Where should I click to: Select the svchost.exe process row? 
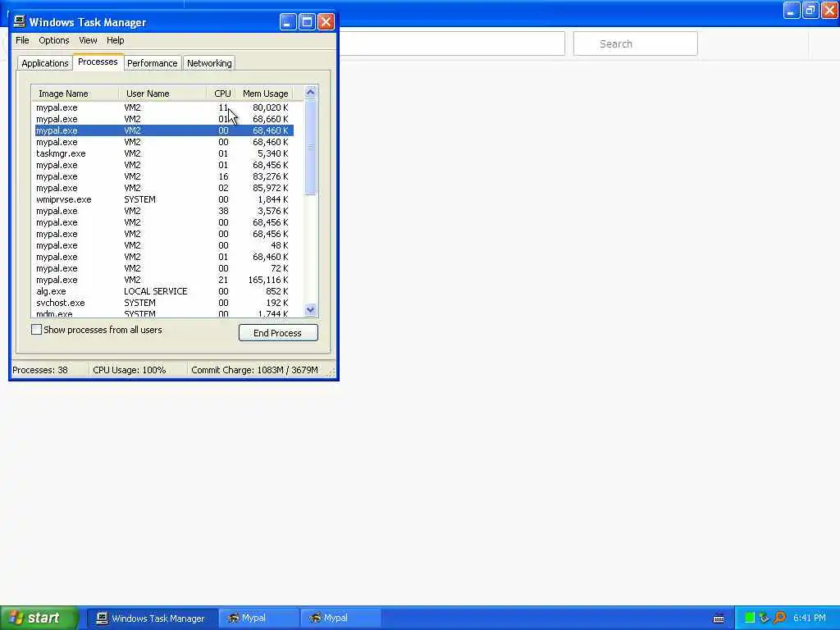pyautogui.click(x=164, y=303)
